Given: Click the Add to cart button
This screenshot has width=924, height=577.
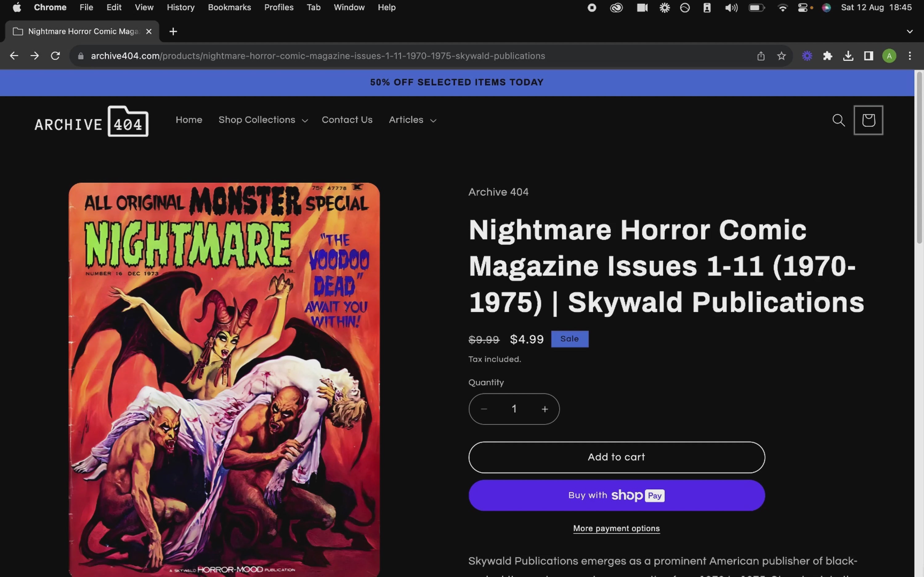Looking at the screenshot, I should pos(616,457).
